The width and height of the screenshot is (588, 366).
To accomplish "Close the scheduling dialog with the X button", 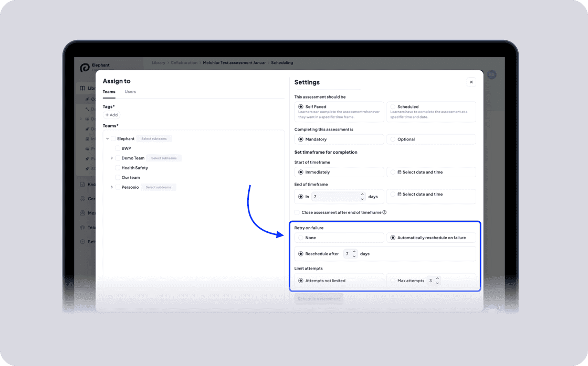I will pyautogui.click(x=471, y=82).
